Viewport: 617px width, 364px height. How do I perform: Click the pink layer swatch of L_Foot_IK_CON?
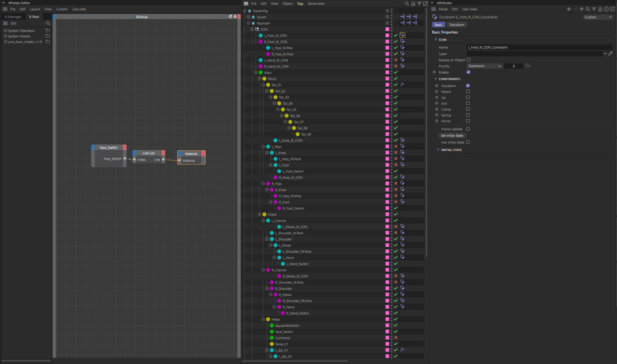tap(387, 35)
